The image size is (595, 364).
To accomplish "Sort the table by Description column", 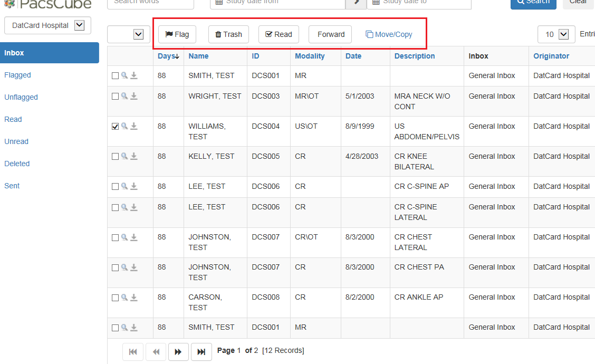I will (x=415, y=56).
